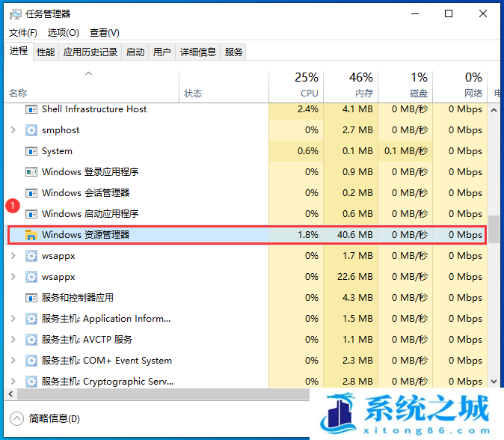Click the Windows 会话管理器 icon
Viewport: 504px width, 440px height.
pyautogui.click(x=31, y=193)
